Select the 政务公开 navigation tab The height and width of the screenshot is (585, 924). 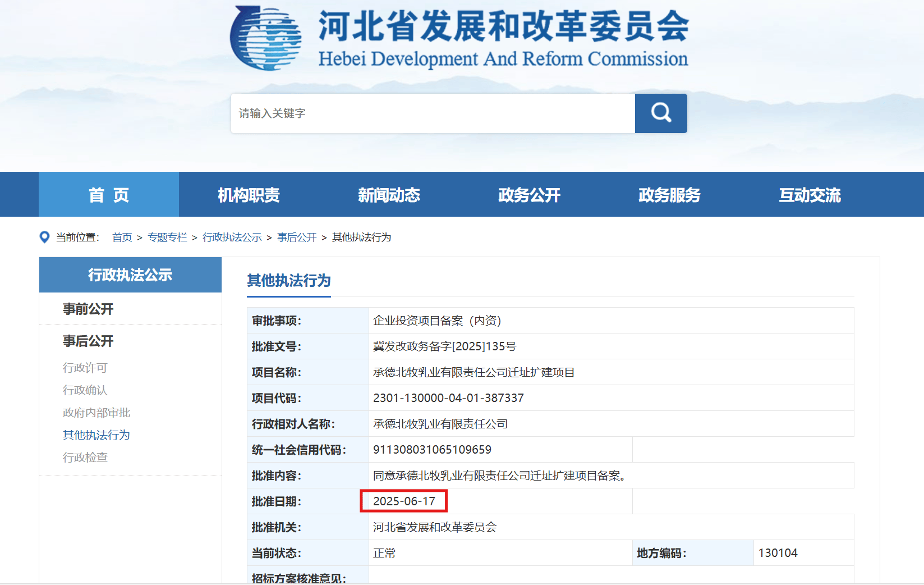[528, 195]
